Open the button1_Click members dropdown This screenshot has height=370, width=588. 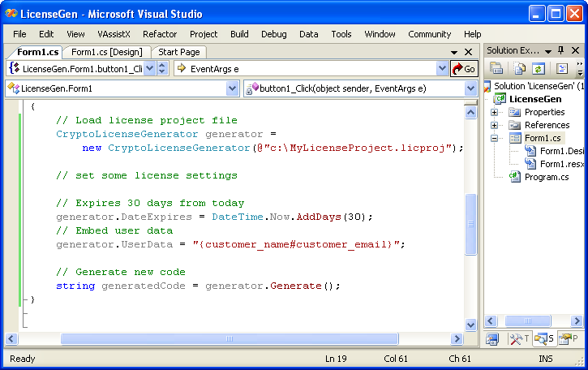[x=470, y=88]
